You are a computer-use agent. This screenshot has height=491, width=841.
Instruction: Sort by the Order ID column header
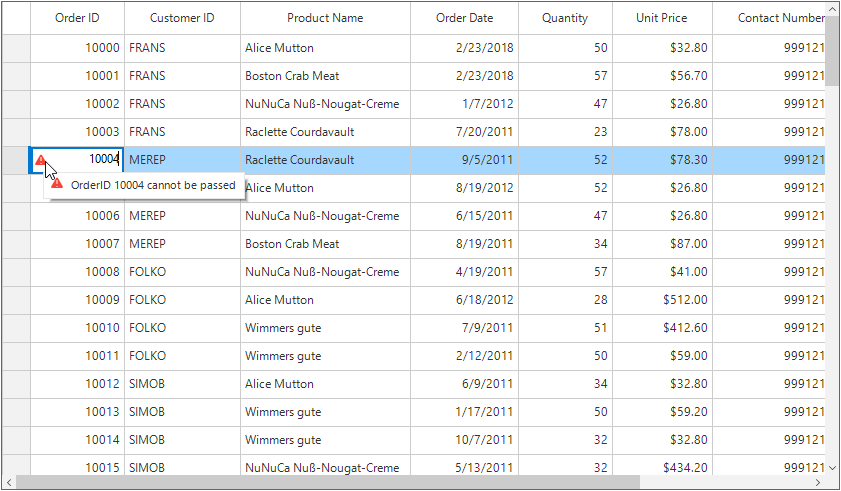point(77,18)
